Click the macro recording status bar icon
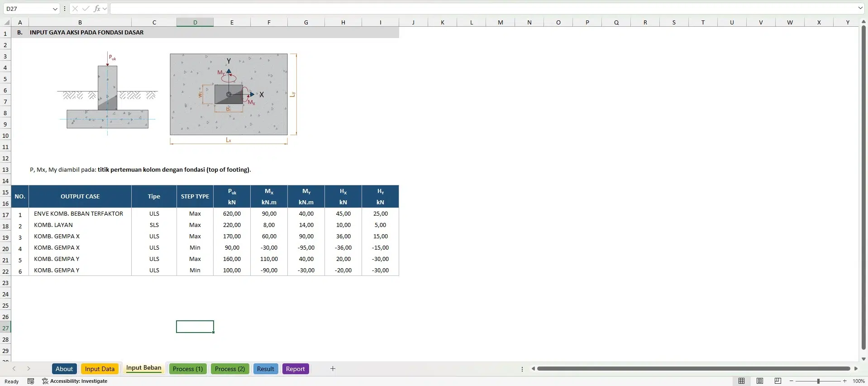 click(31, 381)
